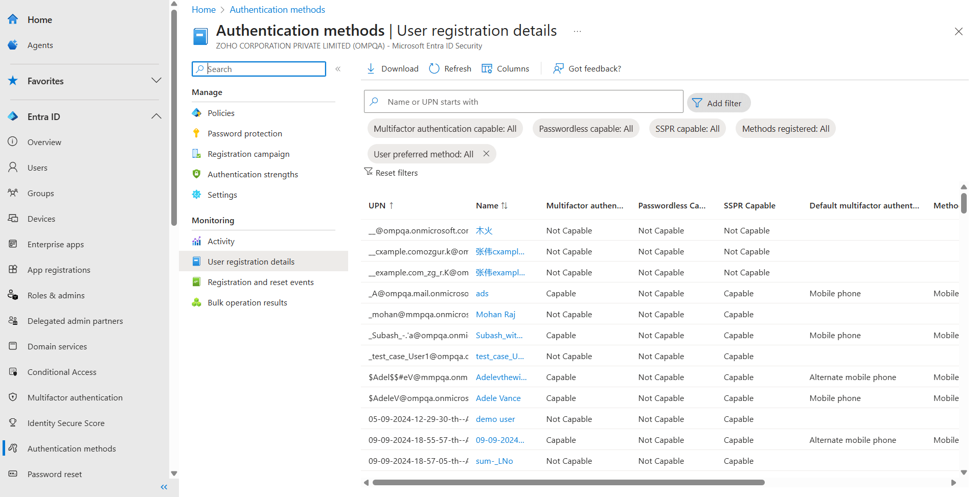Image resolution: width=980 pixels, height=497 pixels.
Task: Open the Adele Vance user link
Action: click(498, 398)
